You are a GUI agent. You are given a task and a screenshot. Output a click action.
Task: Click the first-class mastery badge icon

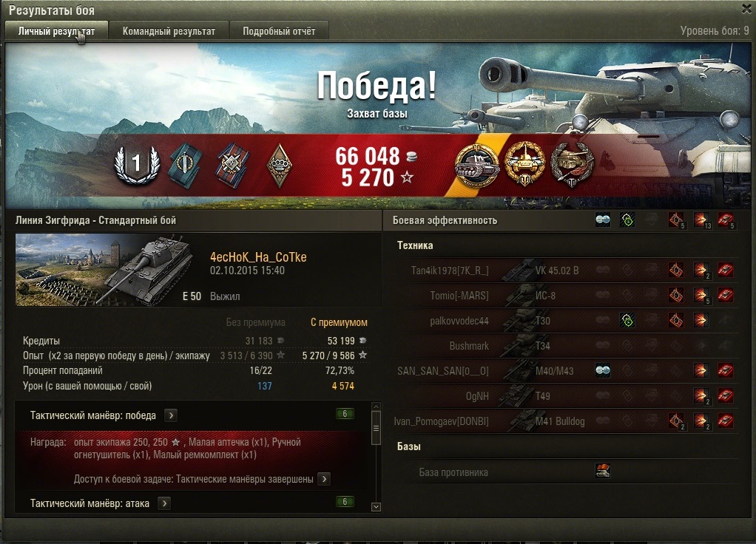tap(136, 166)
